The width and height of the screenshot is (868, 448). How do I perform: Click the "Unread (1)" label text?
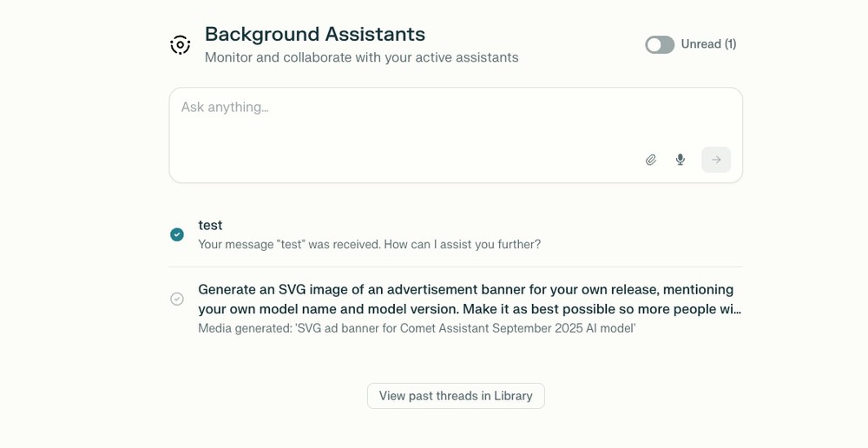coord(707,44)
